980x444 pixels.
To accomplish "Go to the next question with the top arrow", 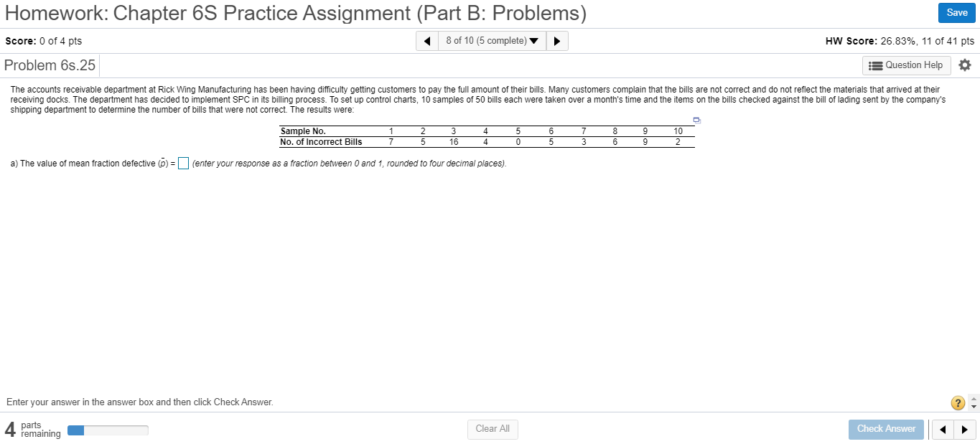I will pos(557,40).
